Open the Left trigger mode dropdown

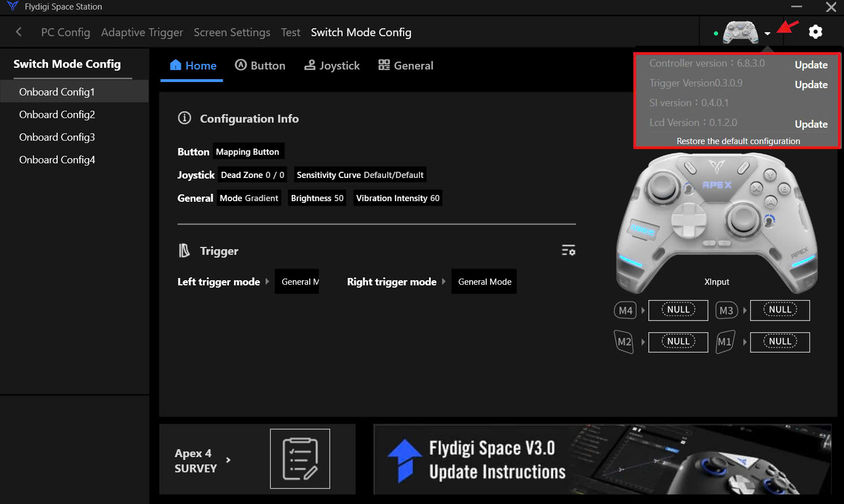coord(297,281)
